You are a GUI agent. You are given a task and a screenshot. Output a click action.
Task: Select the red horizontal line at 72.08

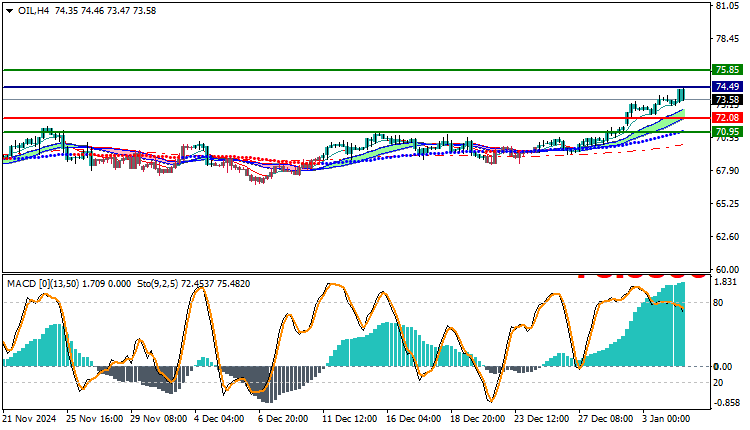click(356, 118)
